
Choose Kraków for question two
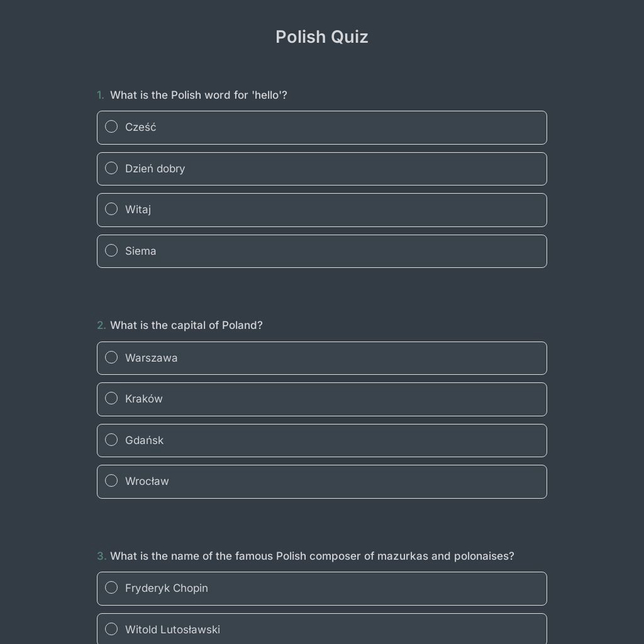tap(111, 398)
